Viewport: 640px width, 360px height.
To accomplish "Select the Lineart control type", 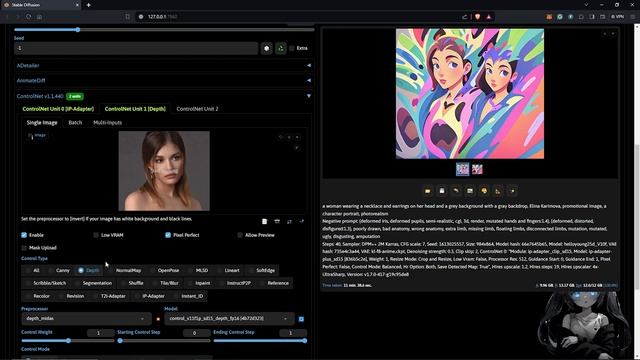I will pos(229,270).
